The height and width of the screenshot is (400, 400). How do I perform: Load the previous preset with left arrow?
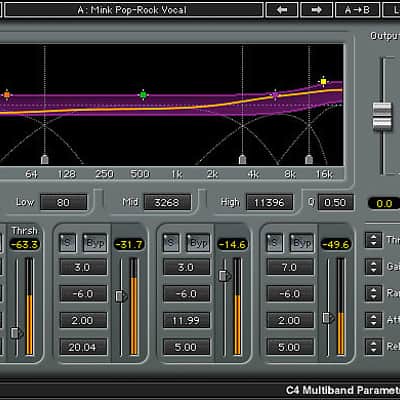(x=282, y=10)
